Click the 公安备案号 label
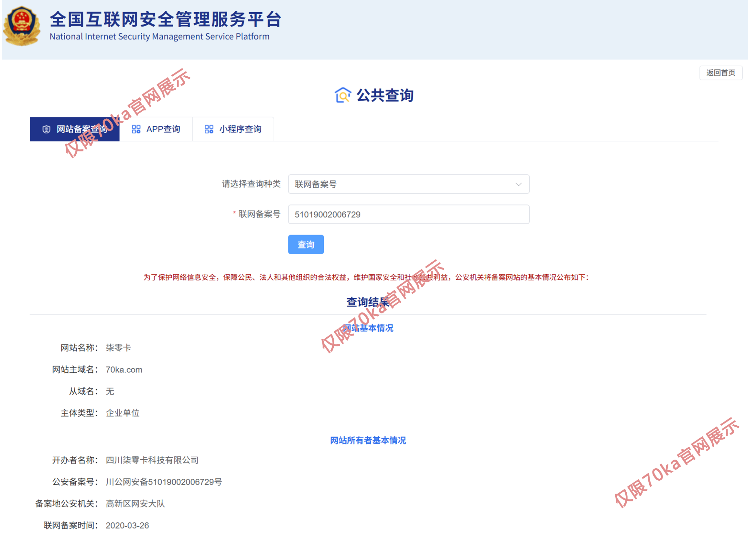The height and width of the screenshot is (535, 756). coord(75,482)
